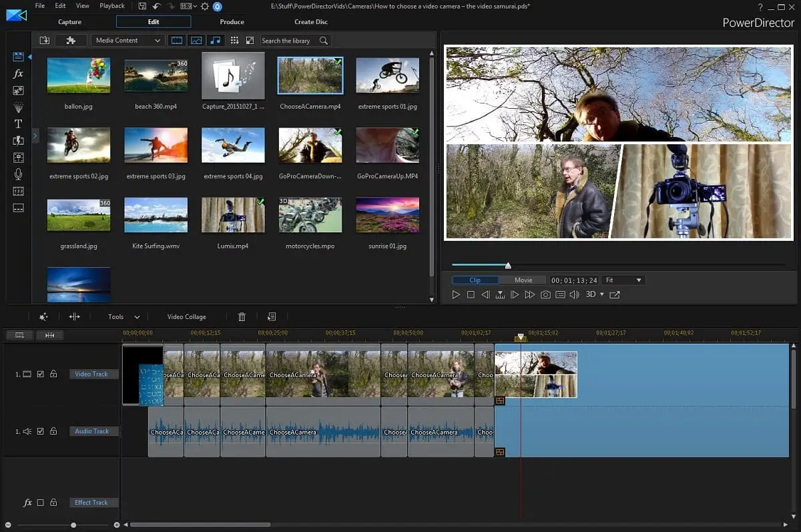Screen dimensions: 801x532
Task: Open the Fit zoom dropdown in preview
Action: [623, 280]
